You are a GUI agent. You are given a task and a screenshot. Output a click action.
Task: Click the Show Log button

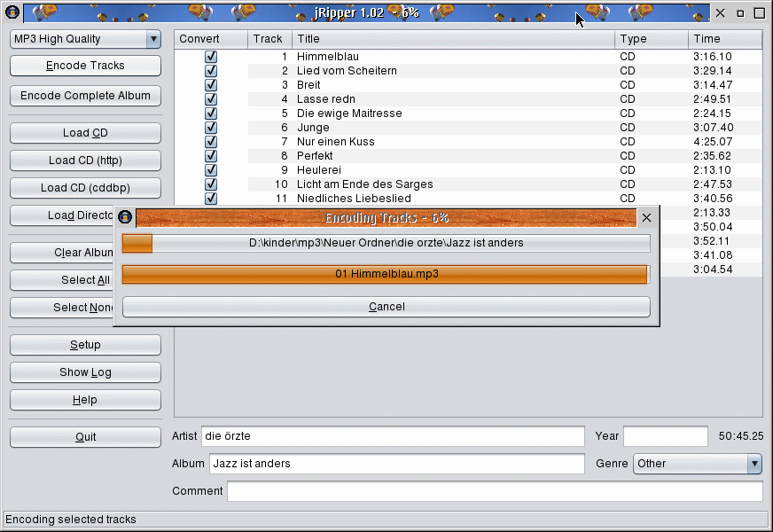coord(85,372)
